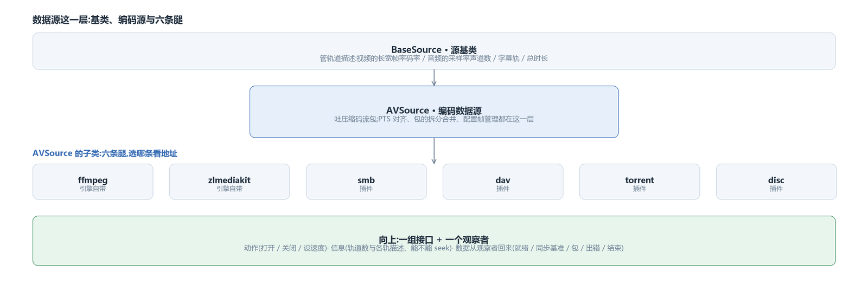Click the BaseSource 源基类 box
Viewport: 868px width, 284px height.
click(434, 51)
